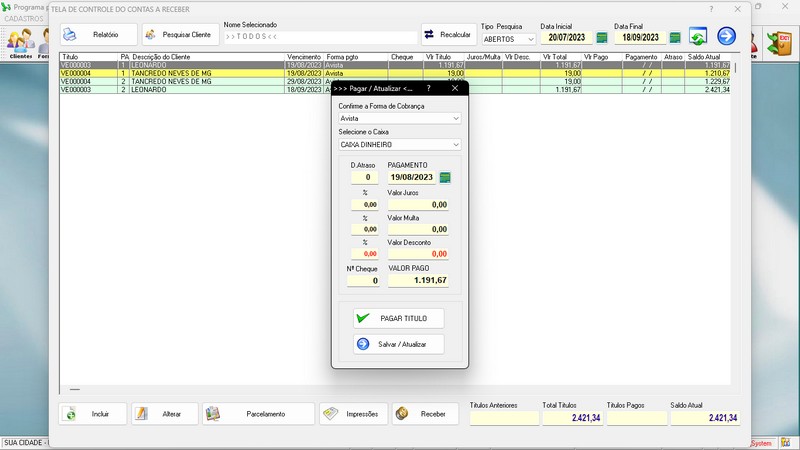800x450 pixels.
Task: Click the Recalcular button
Action: pos(448,35)
